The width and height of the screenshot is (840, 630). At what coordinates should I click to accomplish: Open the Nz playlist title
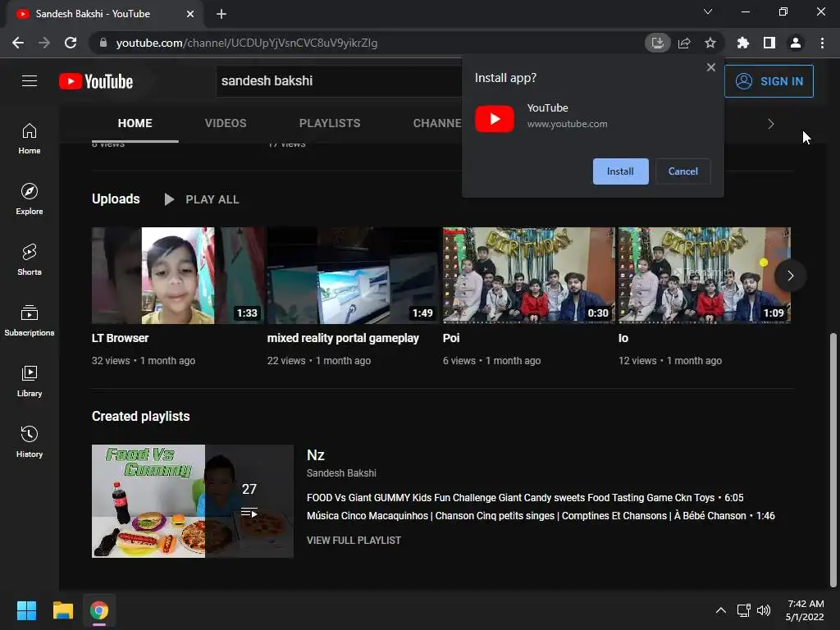pos(316,454)
